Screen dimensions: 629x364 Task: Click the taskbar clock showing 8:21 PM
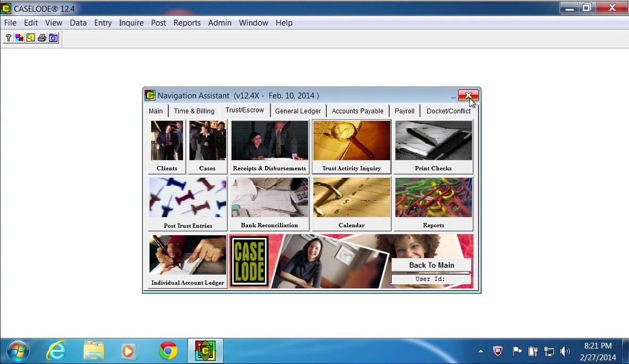tap(598, 351)
